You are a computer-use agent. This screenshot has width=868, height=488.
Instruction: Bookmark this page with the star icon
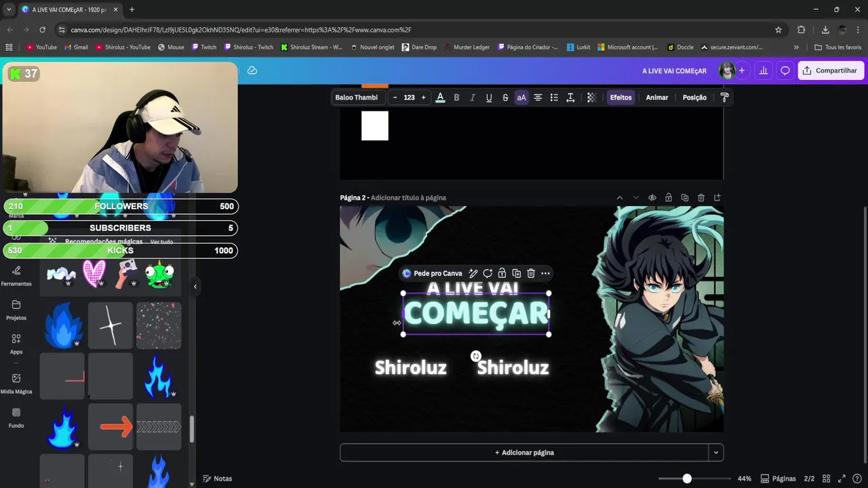tap(778, 30)
